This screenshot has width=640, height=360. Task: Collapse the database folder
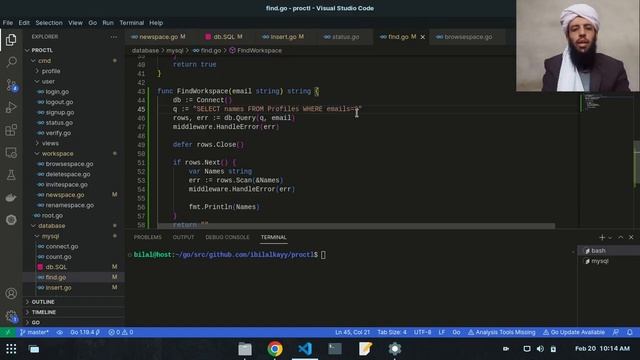pos(73,226)
